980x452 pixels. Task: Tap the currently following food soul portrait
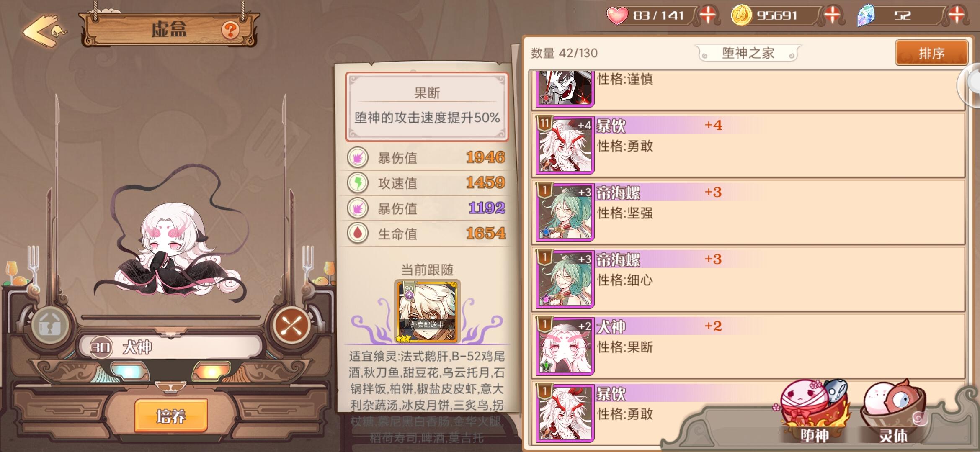click(427, 312)
